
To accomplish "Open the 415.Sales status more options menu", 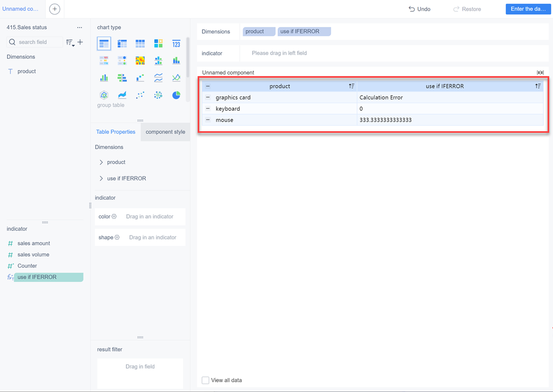I will (80, 28).
